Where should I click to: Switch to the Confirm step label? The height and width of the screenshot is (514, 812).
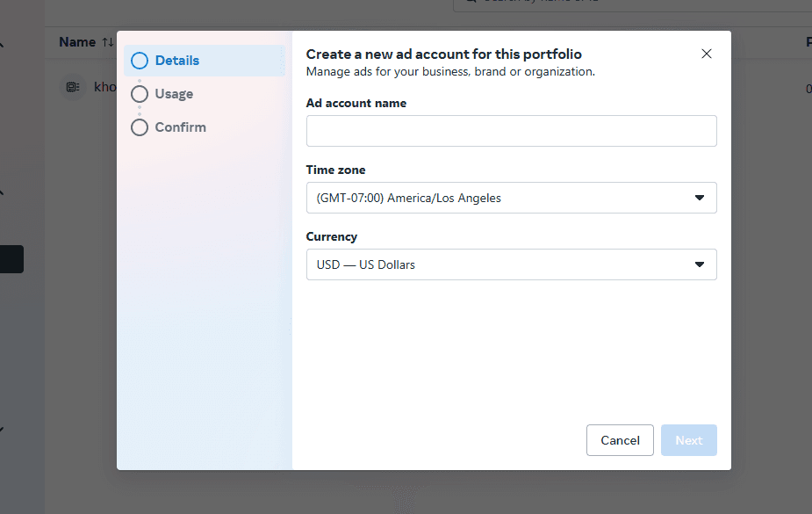(x=179, y=127)
